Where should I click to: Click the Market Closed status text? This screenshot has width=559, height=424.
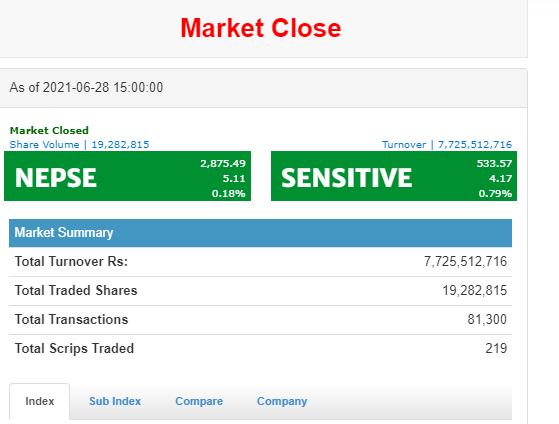coord(49,131)
